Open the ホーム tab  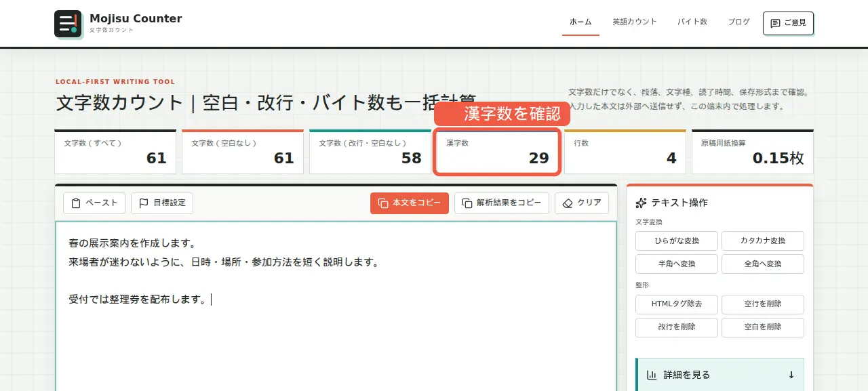(580, 22)
